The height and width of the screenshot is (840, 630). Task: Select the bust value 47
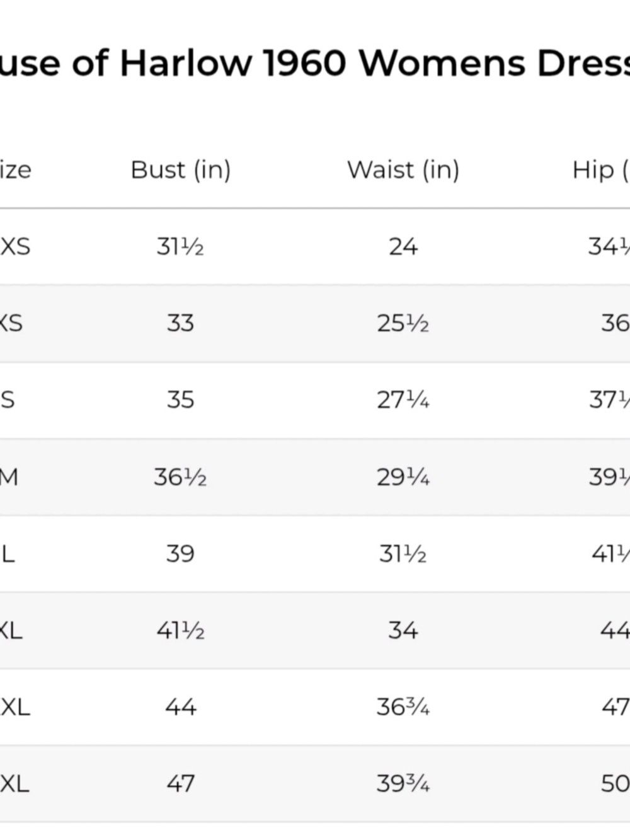pos(180,784)
